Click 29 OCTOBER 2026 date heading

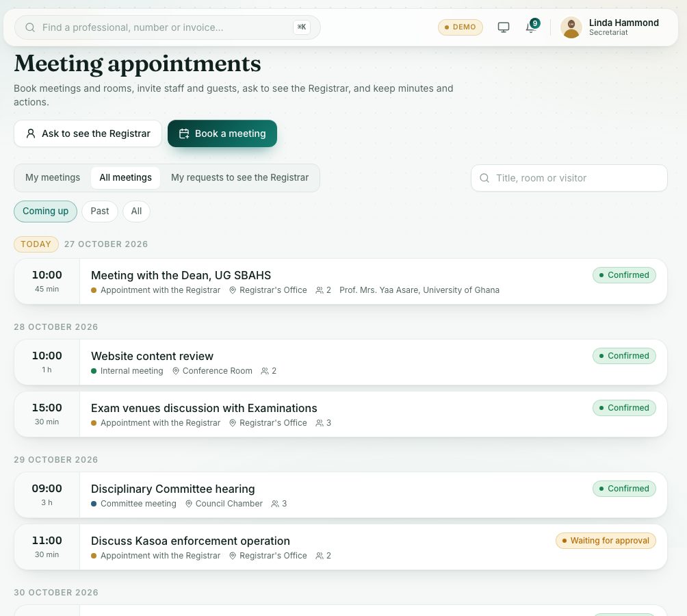[x=55, y=459]
